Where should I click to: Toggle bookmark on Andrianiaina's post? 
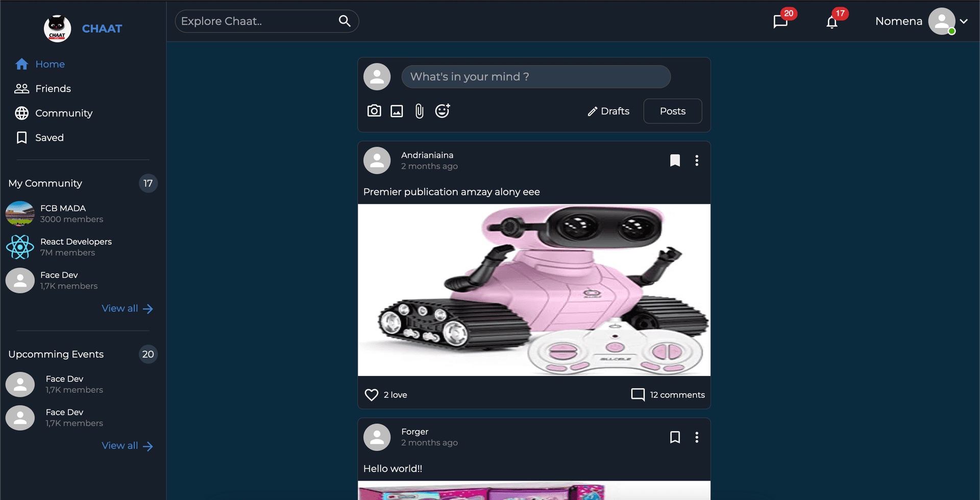point(675,160)
